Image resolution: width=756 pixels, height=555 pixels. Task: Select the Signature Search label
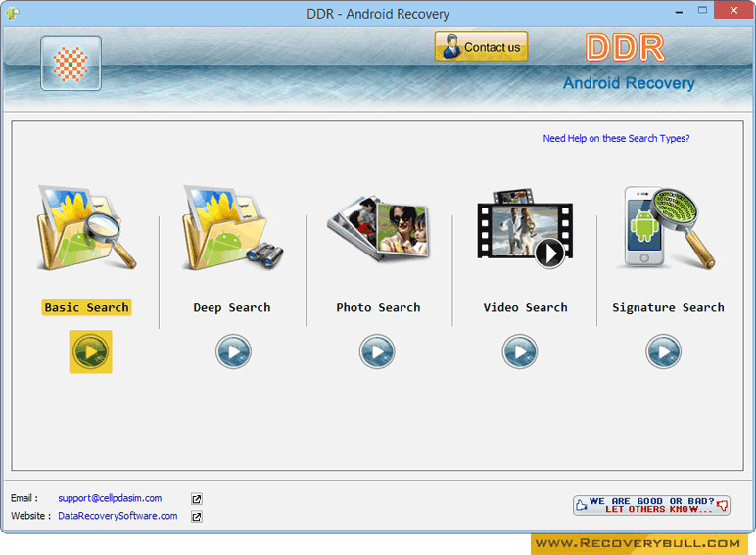pos(668,307)
